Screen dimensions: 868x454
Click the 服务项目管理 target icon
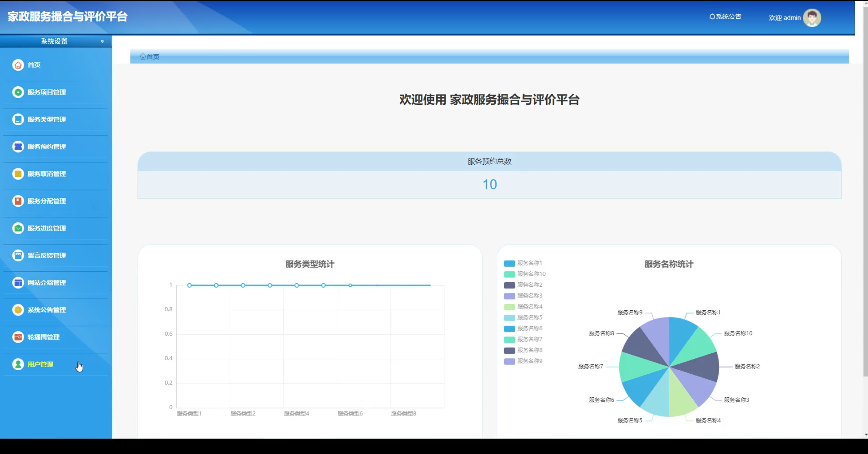click(18, 92)
